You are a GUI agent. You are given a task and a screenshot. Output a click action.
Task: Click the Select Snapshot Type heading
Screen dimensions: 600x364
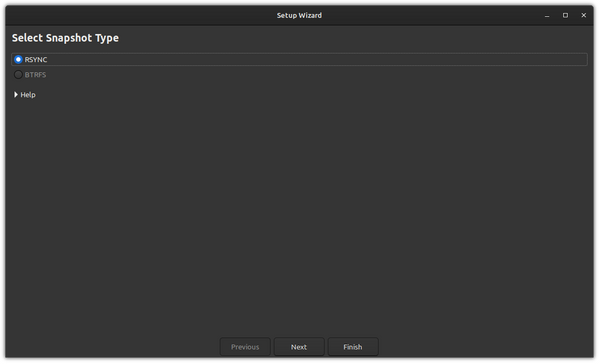(x=65, y=38)
